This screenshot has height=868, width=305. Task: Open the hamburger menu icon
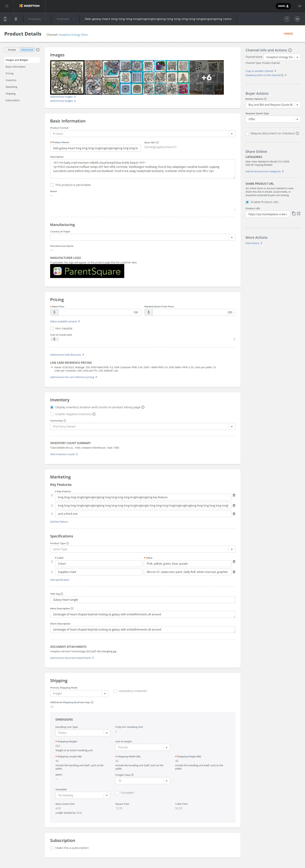tap(7, 6)
